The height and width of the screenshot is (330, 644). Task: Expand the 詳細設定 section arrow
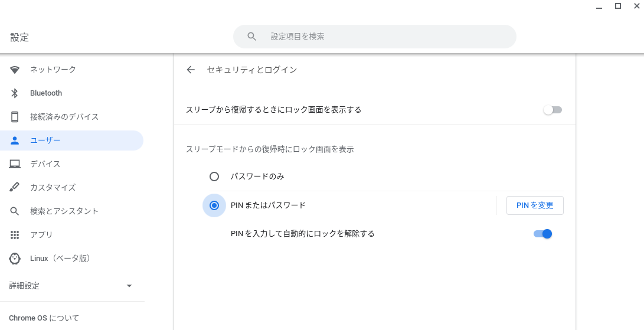[129, 286]
